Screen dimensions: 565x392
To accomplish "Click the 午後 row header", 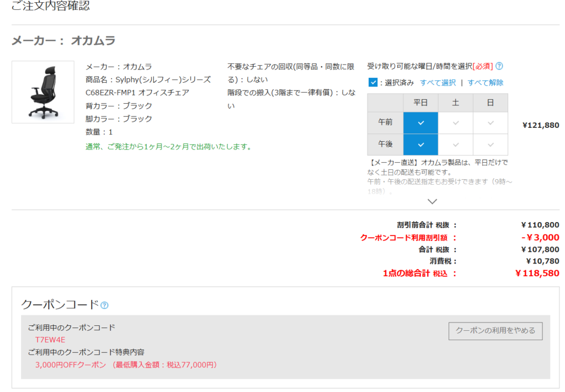I will click(x=385, y=144).
